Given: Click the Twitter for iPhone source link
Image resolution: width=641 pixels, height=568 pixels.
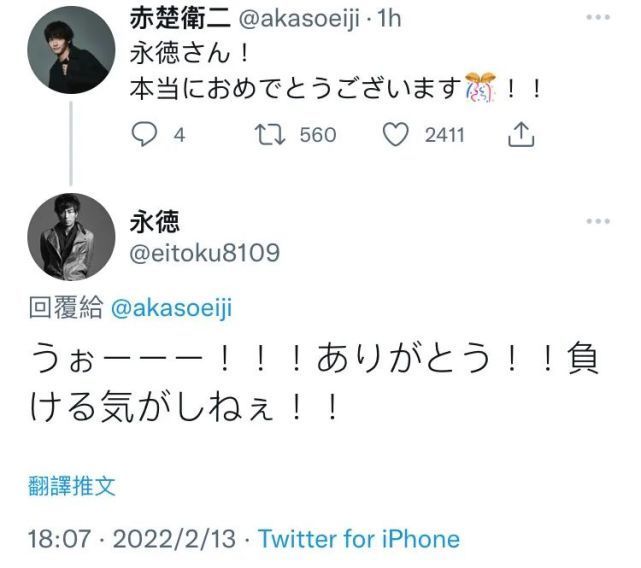Looking at the screenshot, I should (359, 539).
